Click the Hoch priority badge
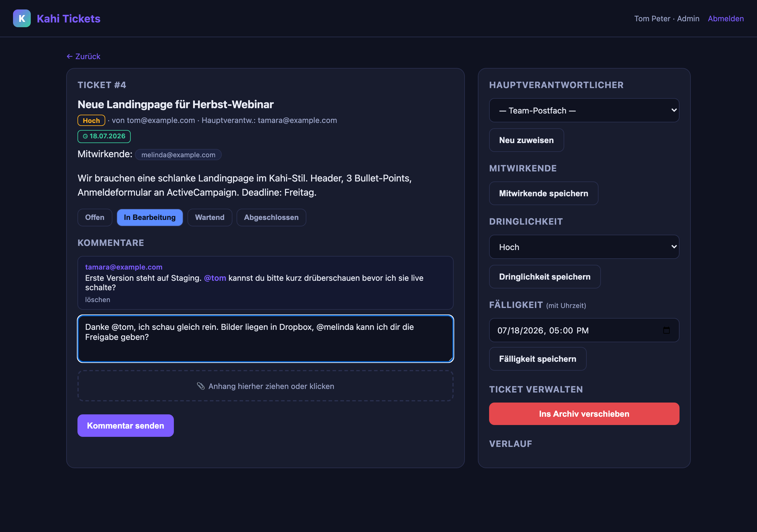 point(91,120)
